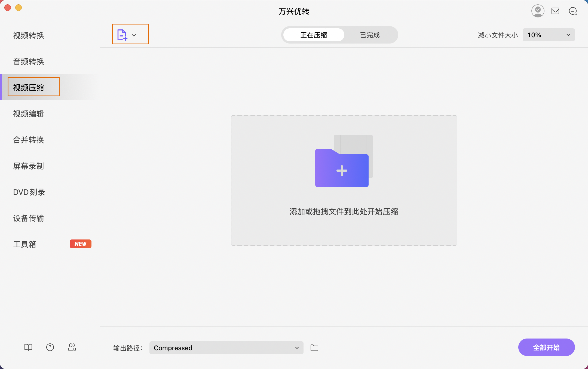Click the community people icon bottom left
Screen dimensions: 588x369
[72, 347]
